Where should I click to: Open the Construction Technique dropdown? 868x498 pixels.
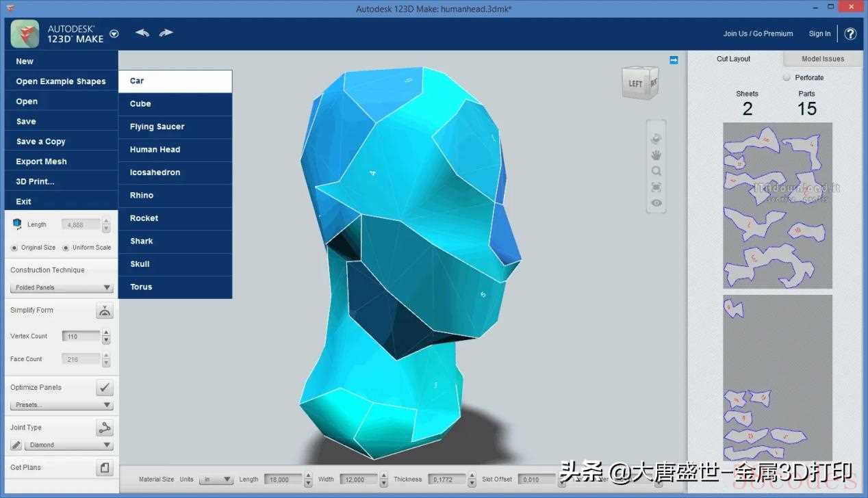point(62,288)
